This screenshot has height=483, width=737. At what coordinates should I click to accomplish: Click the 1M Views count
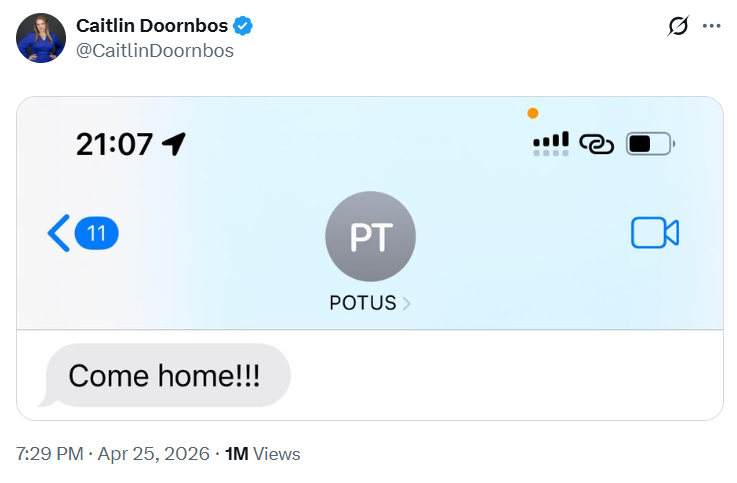(262, 454)
